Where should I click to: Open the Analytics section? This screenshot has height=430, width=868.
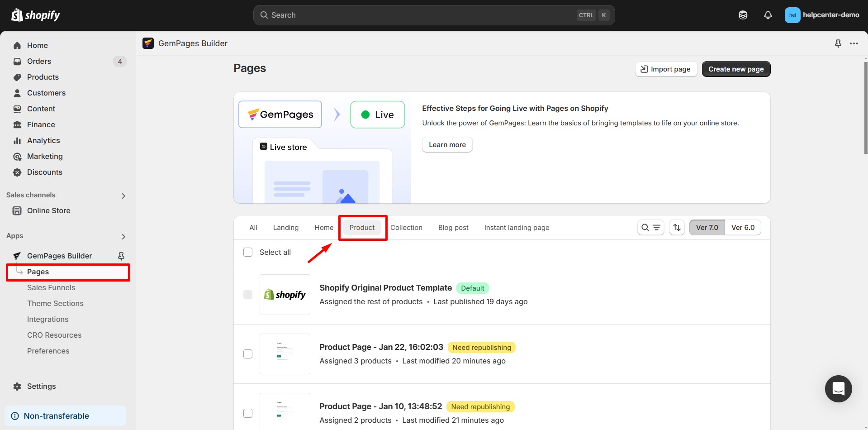[x=43, y=140]
